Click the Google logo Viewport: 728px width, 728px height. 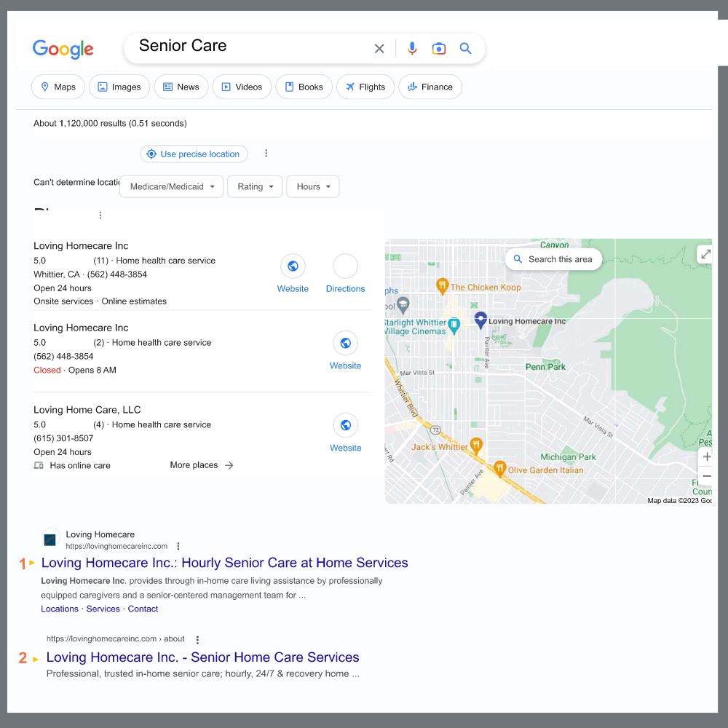pyautogui.click(x=63, y=49)
